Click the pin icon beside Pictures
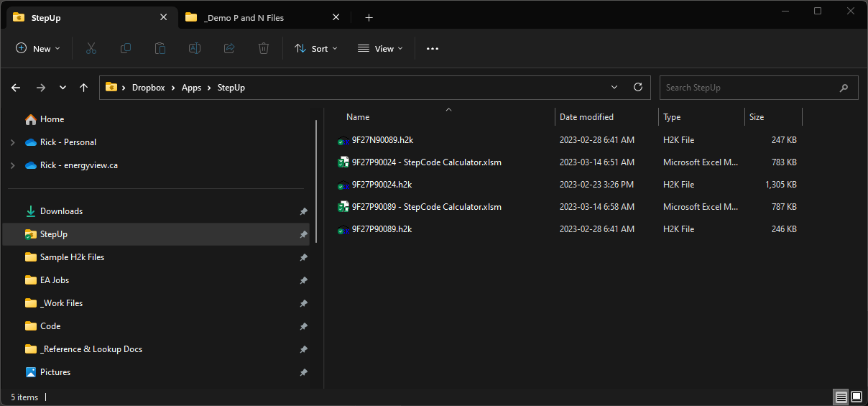 (303, 372)
